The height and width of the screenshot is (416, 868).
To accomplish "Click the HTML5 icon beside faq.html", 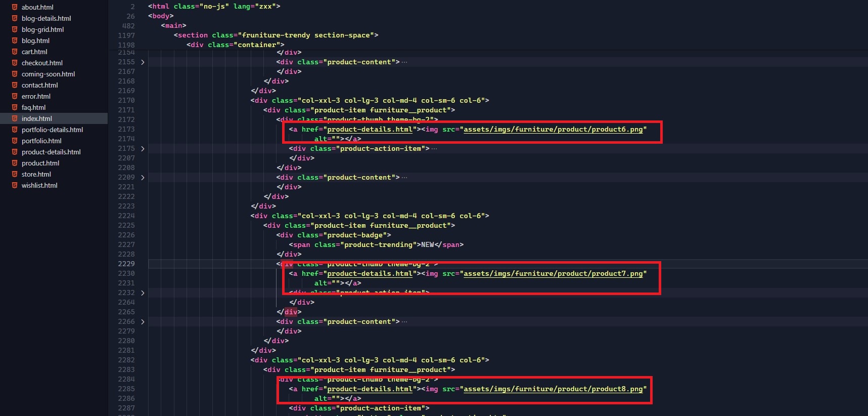I will (15, 107).
